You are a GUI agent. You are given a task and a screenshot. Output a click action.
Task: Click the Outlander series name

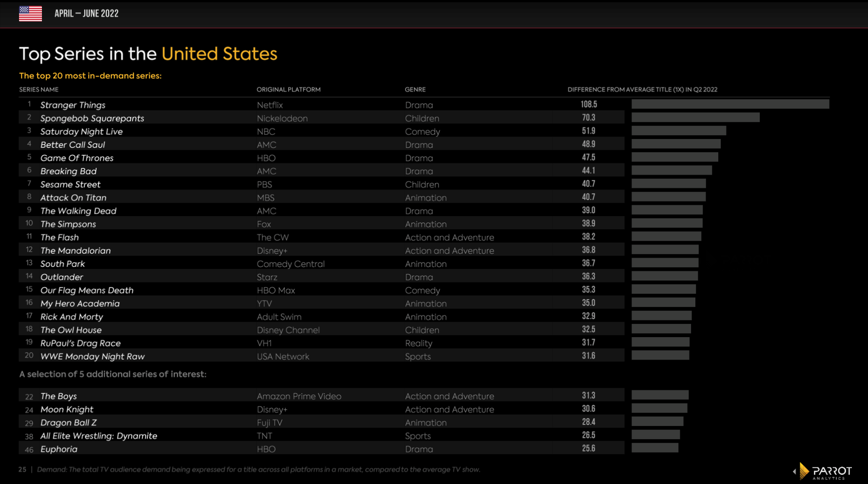pos(61,277)
